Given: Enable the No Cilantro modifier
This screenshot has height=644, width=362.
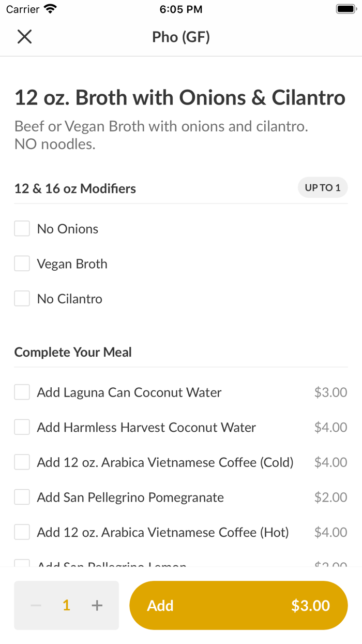Looking at the screenshot, I should pos(21,298).
